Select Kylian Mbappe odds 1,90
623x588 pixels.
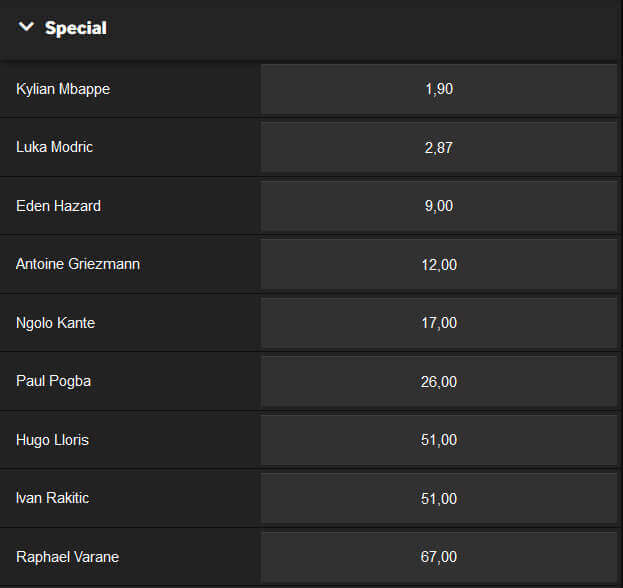[439, 89]
